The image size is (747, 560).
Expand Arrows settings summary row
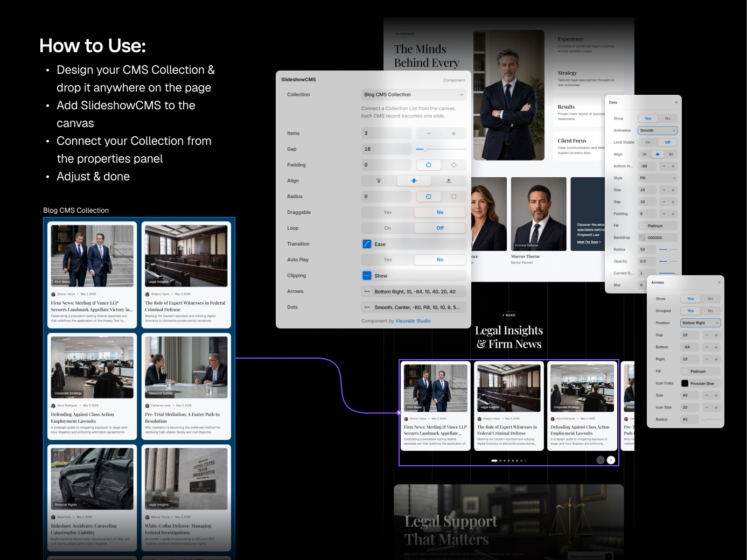[414, 291]
